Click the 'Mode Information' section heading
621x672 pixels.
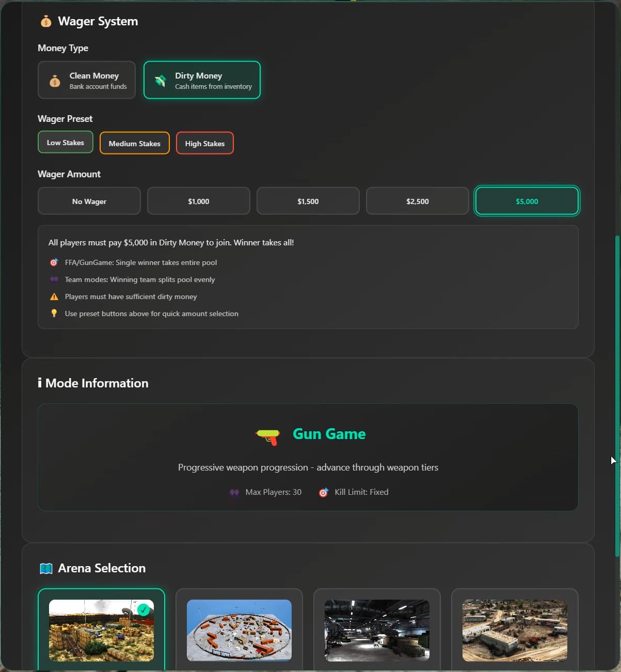point(97,383)
